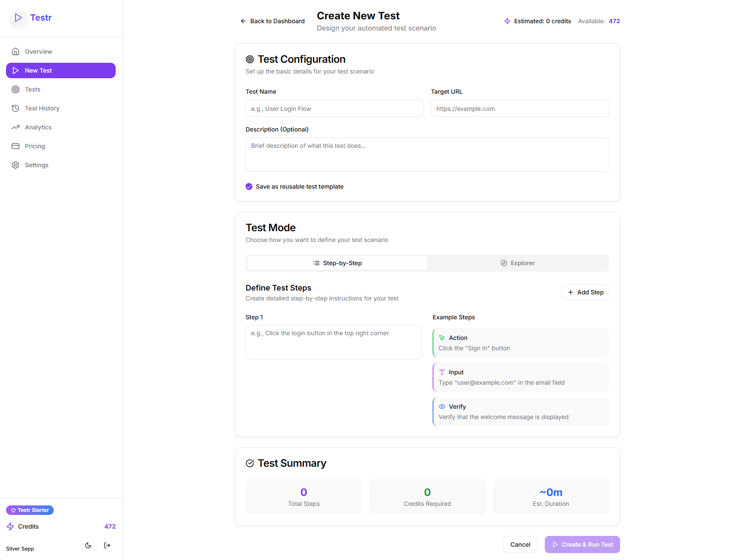Click the Overview home icon
The image size is (731, 560).
click(x=15, y=52)
